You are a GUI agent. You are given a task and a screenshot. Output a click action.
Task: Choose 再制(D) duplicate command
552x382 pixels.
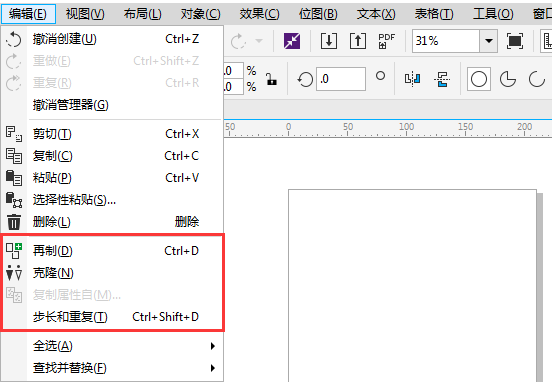[x=112, y=251]
